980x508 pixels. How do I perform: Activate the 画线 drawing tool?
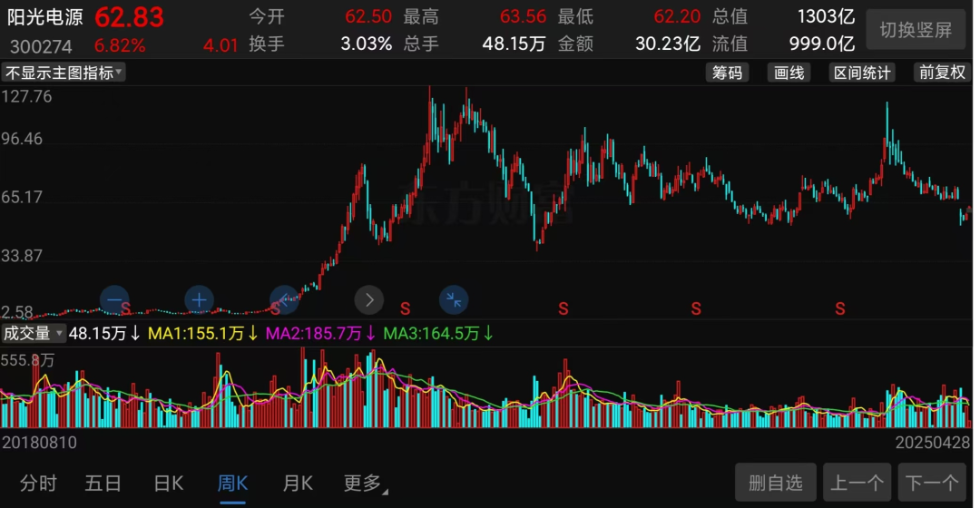click(789, 73)
